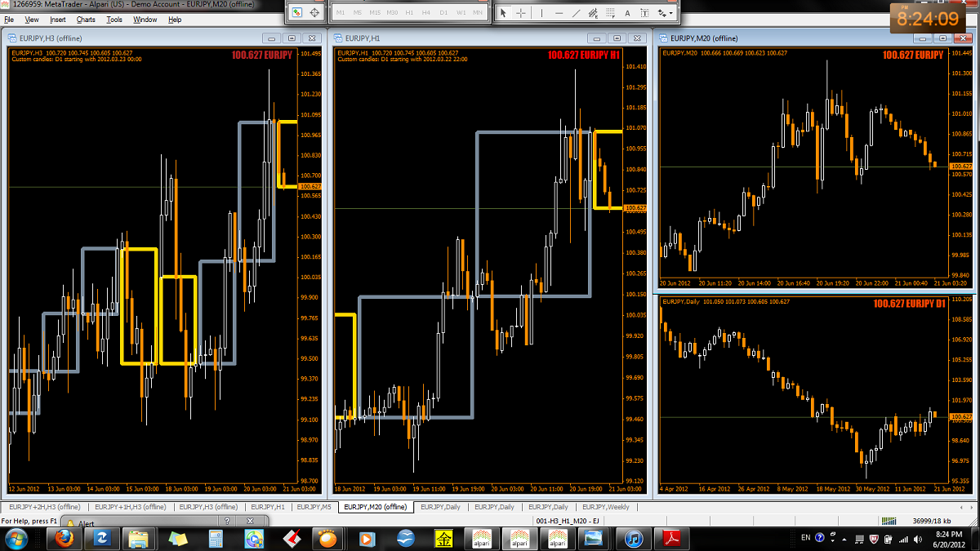Viewport: 980px width, 551px height.
Task: Select the crosshair tool
Action: pos(521,13)
